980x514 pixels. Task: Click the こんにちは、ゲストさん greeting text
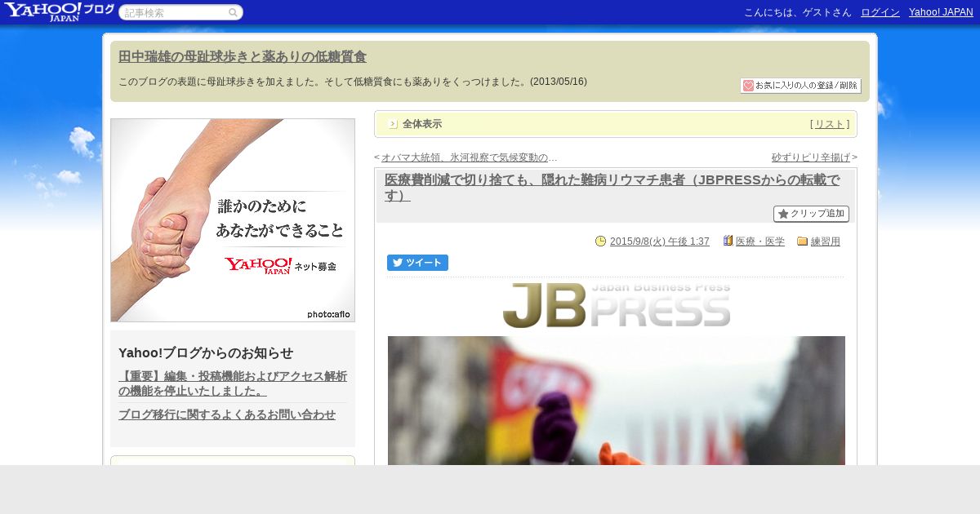click(798, 12)
